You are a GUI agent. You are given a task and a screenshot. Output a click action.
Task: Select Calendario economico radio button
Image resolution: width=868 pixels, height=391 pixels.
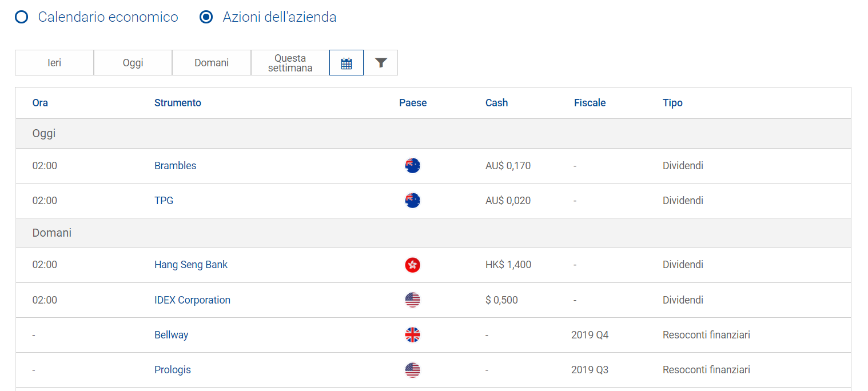click(22, 17)
